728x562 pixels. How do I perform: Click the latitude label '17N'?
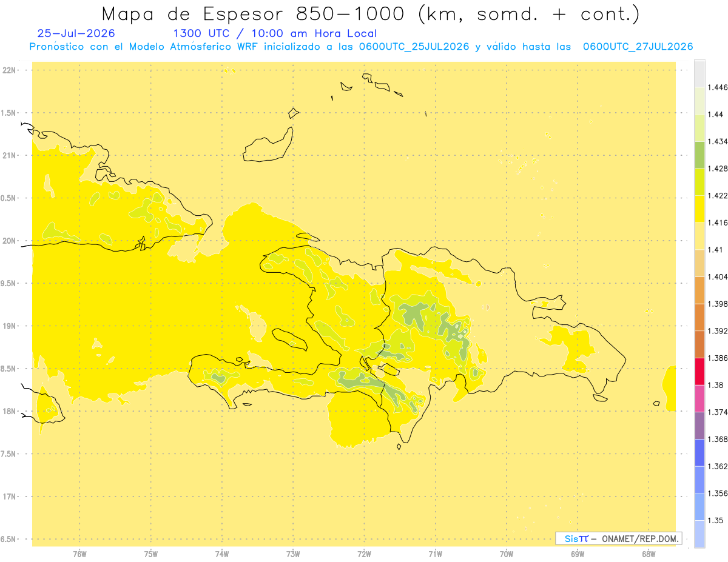coord(9,497)
